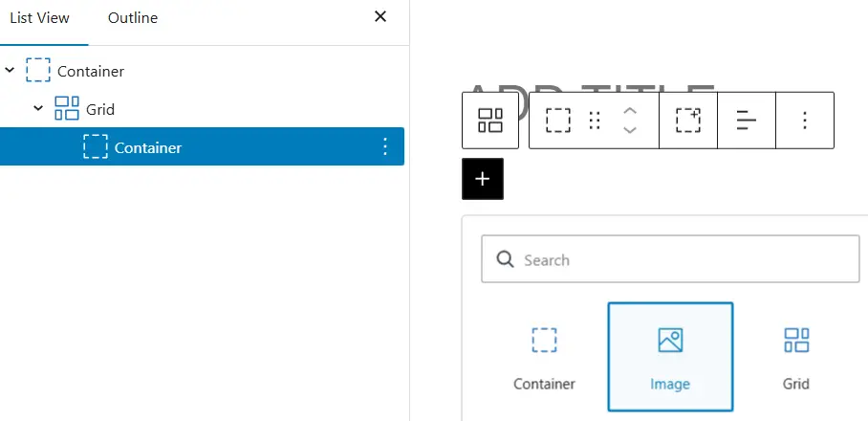Click the block drag handle dots
The width and height of the screenshot is (868, 421).
tap(595, 121)
